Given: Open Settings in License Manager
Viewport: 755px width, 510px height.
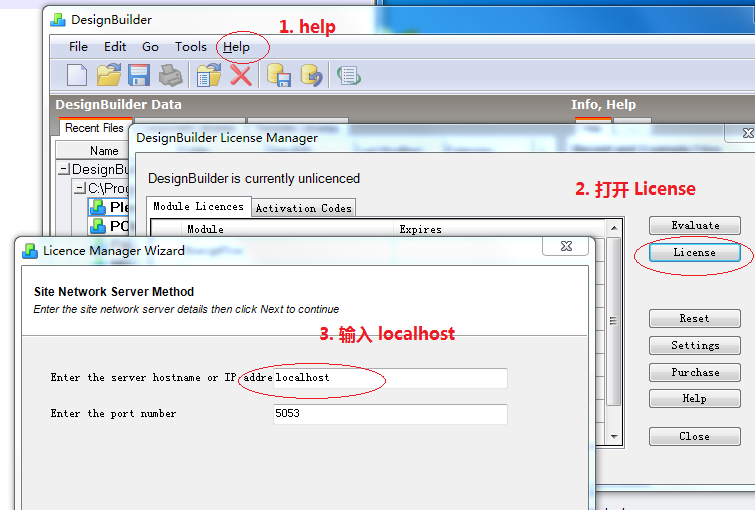Looking at the screenshot, I should 694,345.
